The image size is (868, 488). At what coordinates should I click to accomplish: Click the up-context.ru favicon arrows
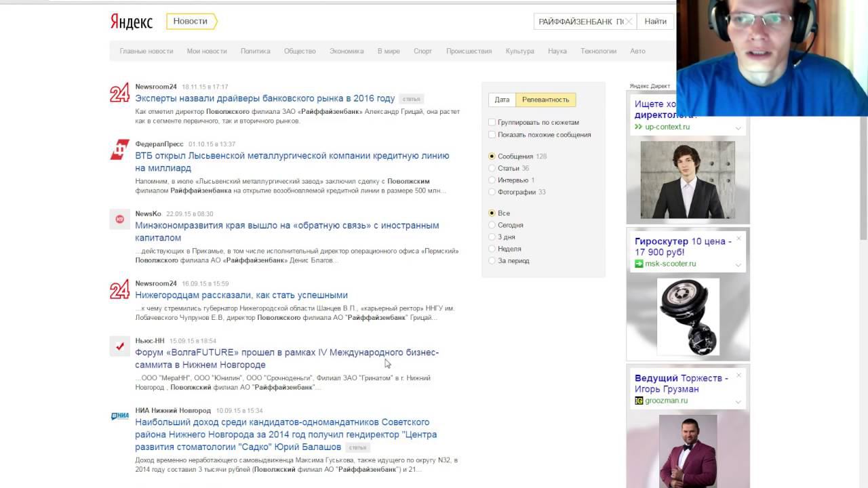(639, 127)
